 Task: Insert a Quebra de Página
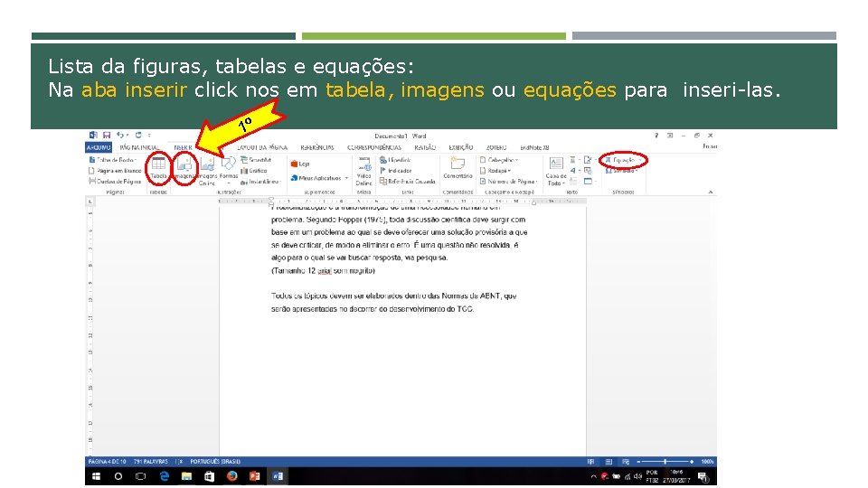point(115,181)
